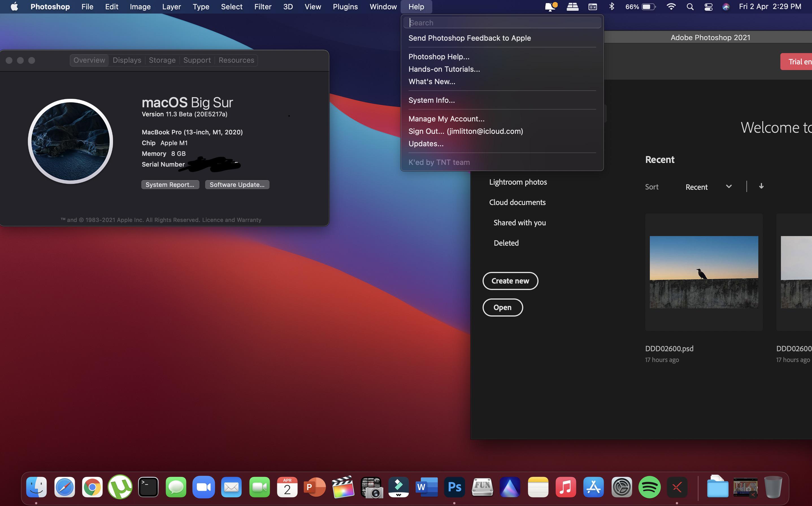Open Photoshop from the Dock
The height and width of the screenshot is (506, 812).
click(x=454, y=487)
